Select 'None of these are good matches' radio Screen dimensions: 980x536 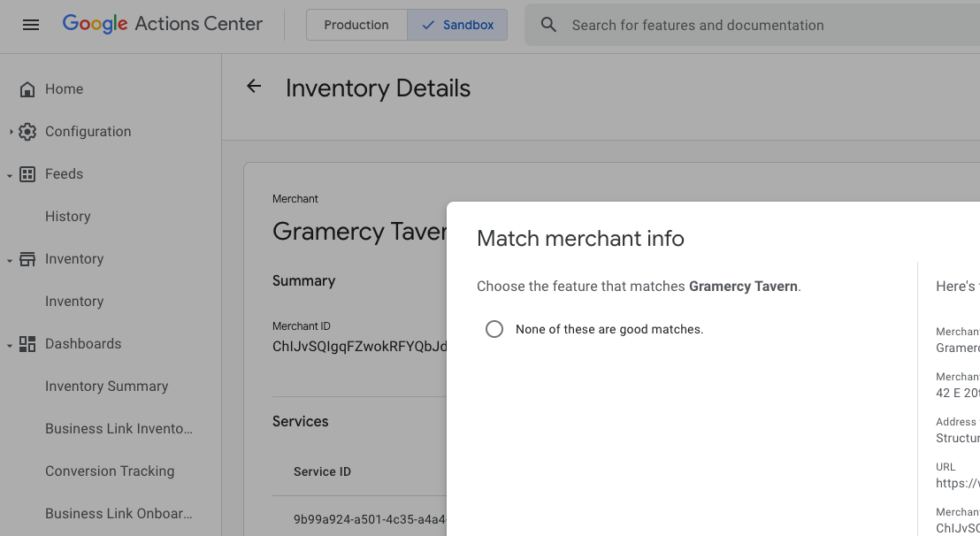[494, 329]
